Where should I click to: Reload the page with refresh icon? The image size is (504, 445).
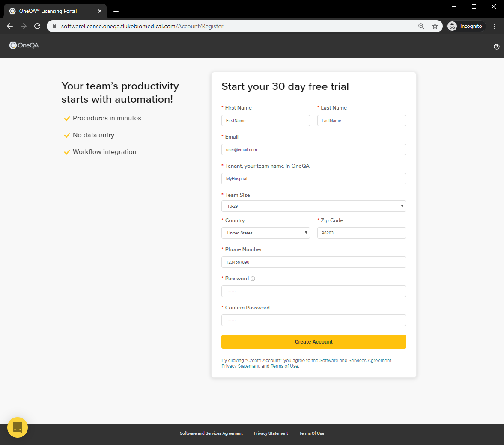37,27
